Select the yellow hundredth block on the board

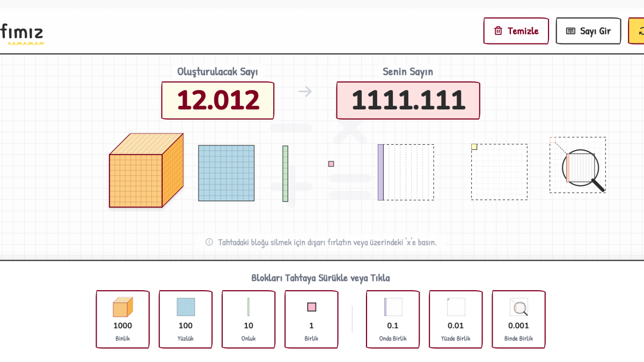[x=499, y=172]
